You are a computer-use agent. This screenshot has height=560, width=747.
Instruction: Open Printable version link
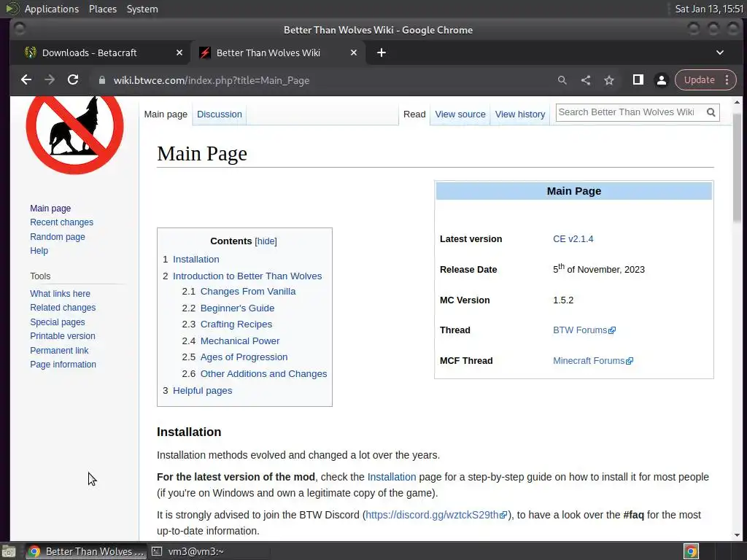pyautogui.click(x=63, y=335)
